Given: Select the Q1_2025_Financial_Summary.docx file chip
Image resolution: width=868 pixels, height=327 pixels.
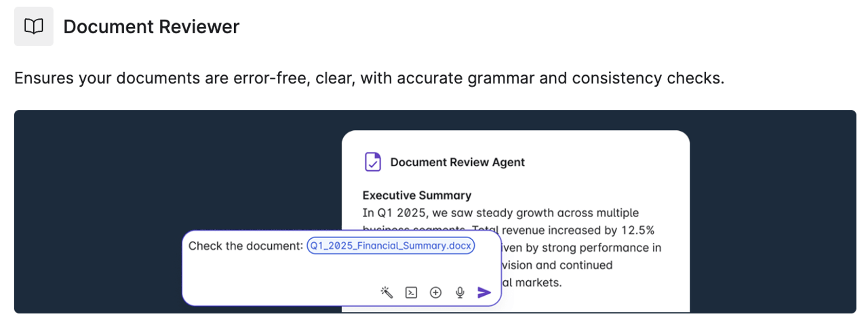Looking at the screenshot, I should pos(391,246).
